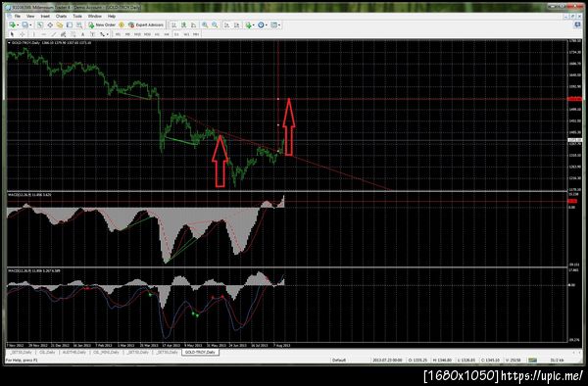Switch to the OIL,Daily chart tab

[x=47, y=353]
